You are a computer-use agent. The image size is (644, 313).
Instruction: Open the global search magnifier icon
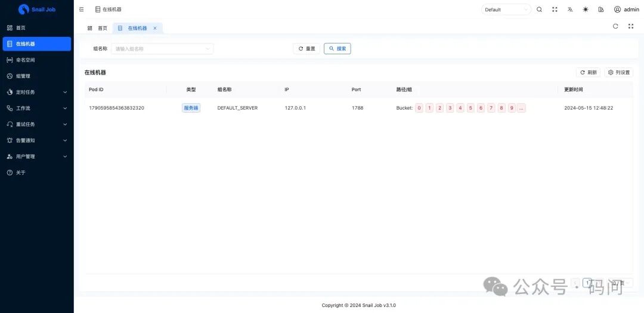coord(539,10)
